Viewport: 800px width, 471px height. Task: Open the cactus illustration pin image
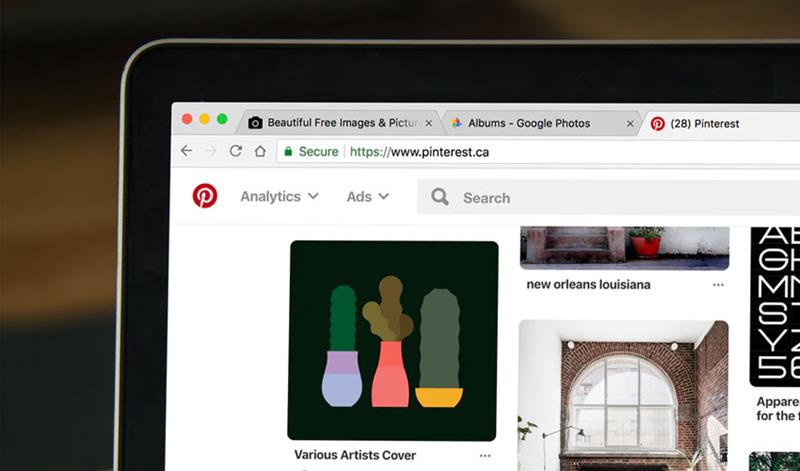[393, 340]
